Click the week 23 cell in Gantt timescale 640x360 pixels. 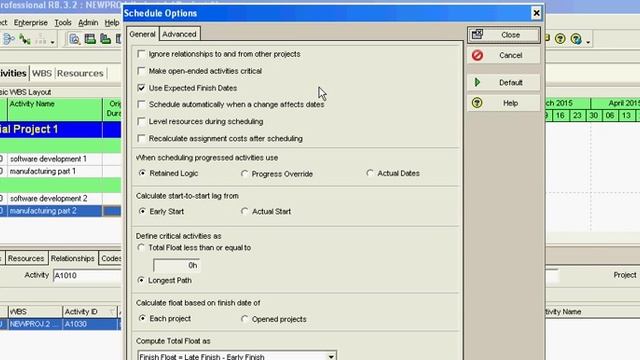point(577,116)
